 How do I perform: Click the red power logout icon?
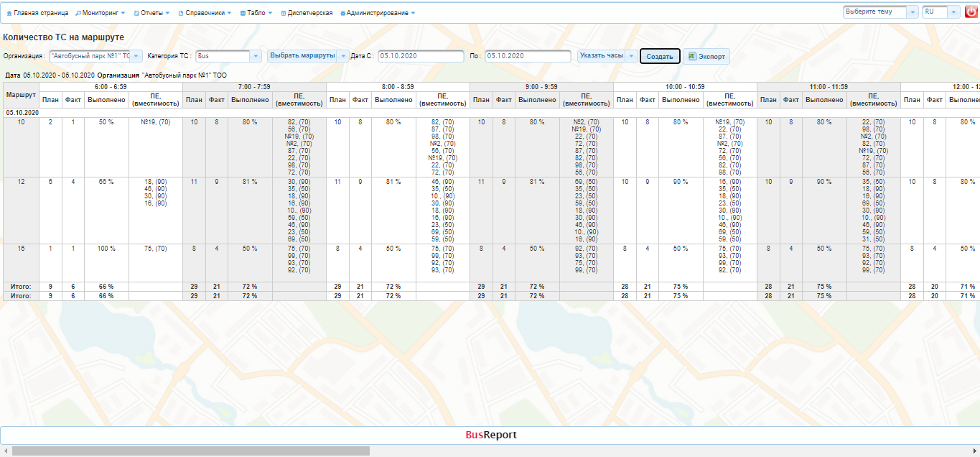click(x=971, y=12)
